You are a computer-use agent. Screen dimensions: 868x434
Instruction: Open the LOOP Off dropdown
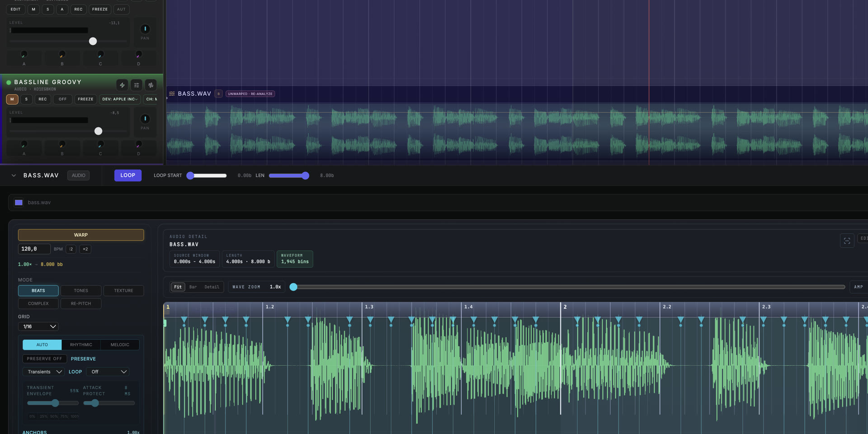108,372
